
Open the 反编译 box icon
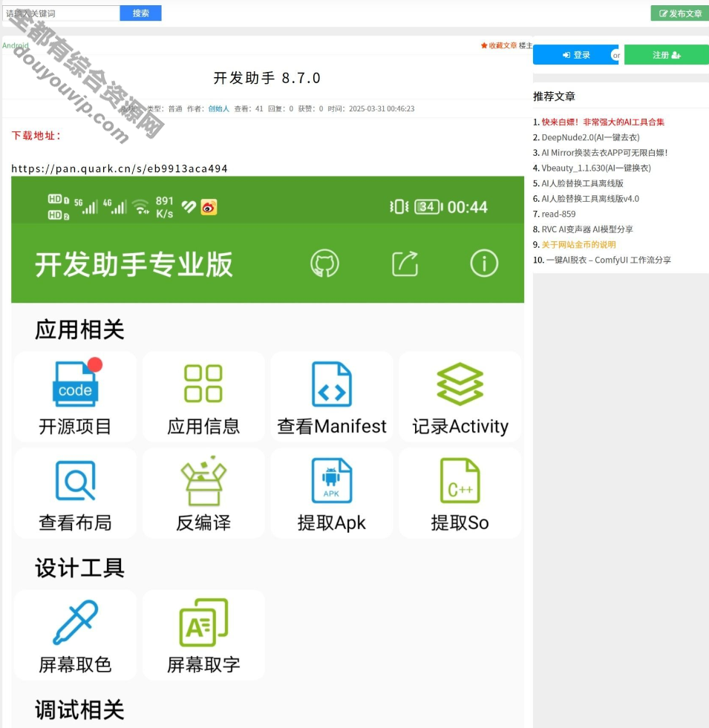(203, 481)
